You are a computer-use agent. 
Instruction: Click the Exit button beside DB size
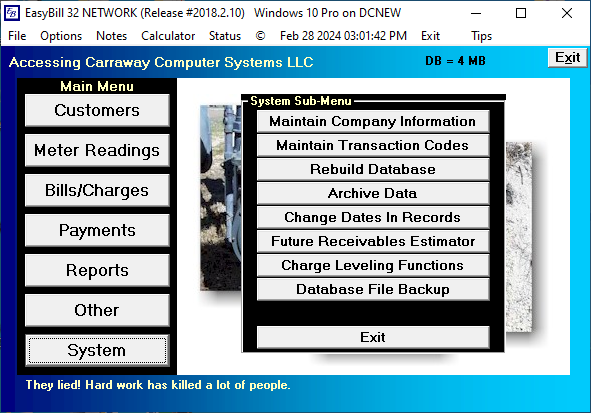567,58
